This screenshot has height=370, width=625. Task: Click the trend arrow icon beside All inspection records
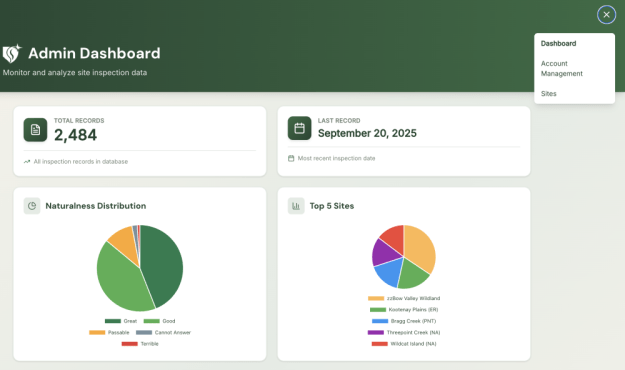pyautogui.click(x=27, y=161)
